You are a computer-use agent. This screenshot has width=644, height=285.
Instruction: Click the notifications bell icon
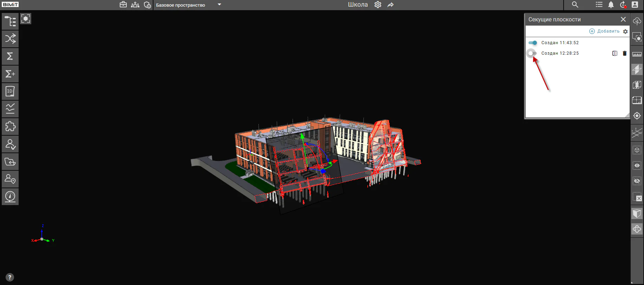coord(611,5)
